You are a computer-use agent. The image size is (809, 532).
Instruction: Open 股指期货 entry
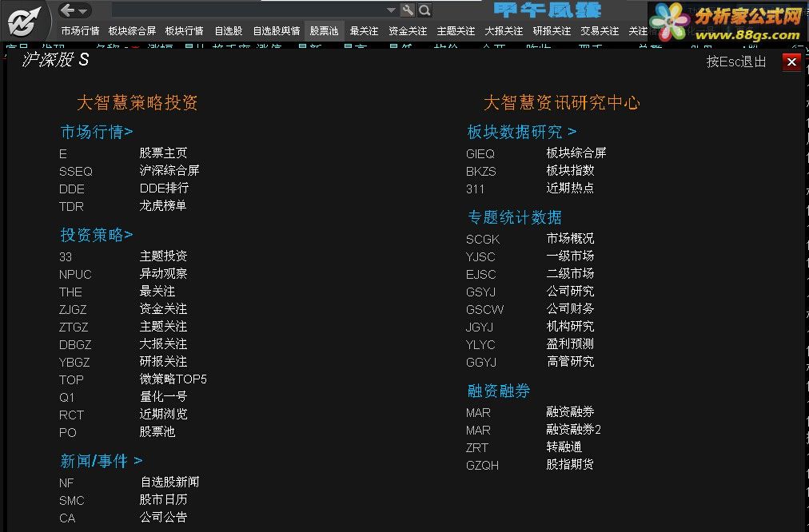570,464
